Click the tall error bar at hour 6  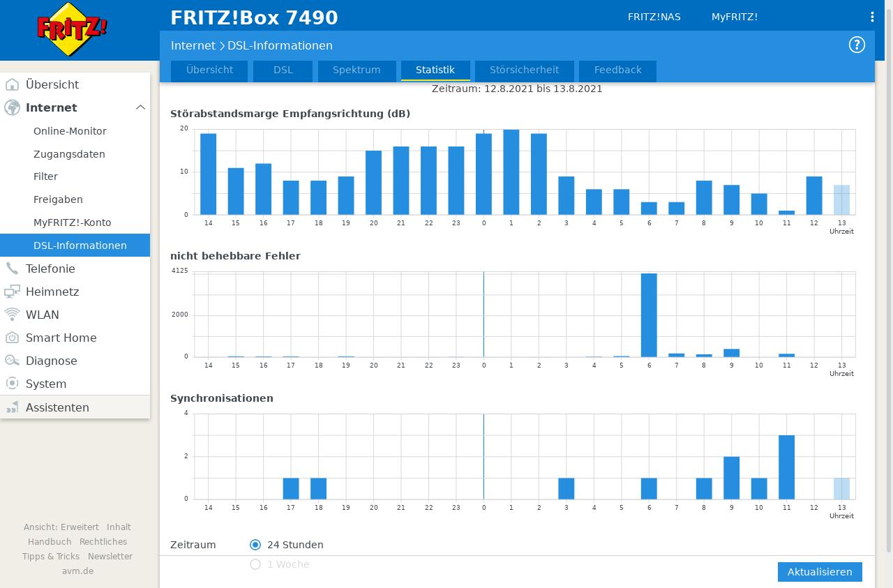tap(649, 315)
